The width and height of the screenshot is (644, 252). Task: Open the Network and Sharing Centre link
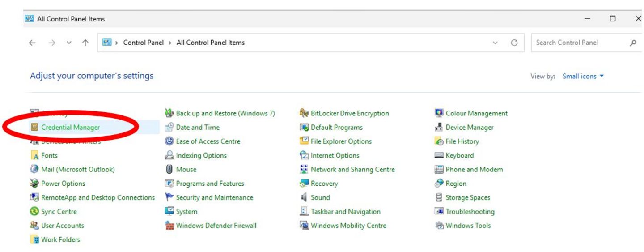tap(352, 170)
